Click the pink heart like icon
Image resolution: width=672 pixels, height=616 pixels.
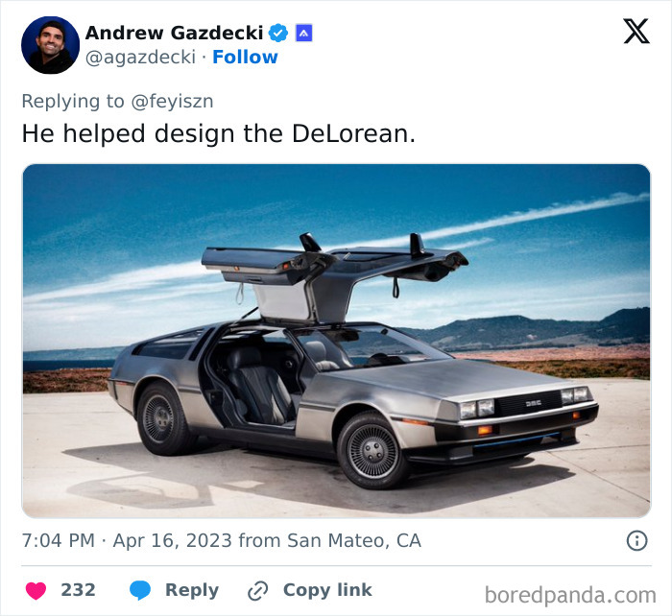pyautogui.click(x=36, y=591)
